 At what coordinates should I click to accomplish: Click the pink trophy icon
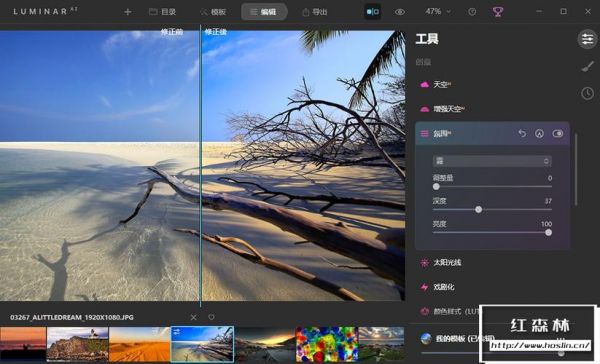[x=497, y=12]
